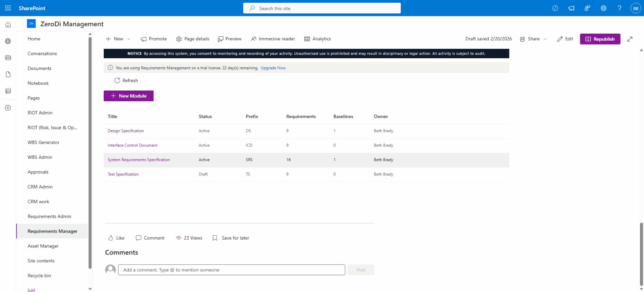Go to Home in site navigation
644x292 pixels.
point(34,39)
